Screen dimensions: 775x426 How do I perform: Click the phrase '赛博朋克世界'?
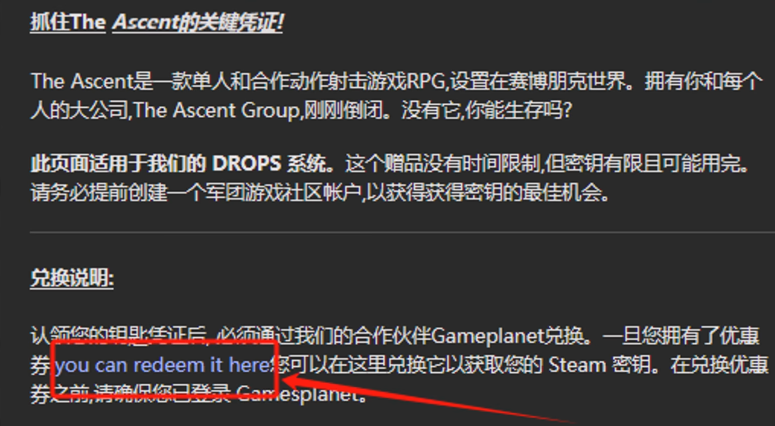(564, 82)
